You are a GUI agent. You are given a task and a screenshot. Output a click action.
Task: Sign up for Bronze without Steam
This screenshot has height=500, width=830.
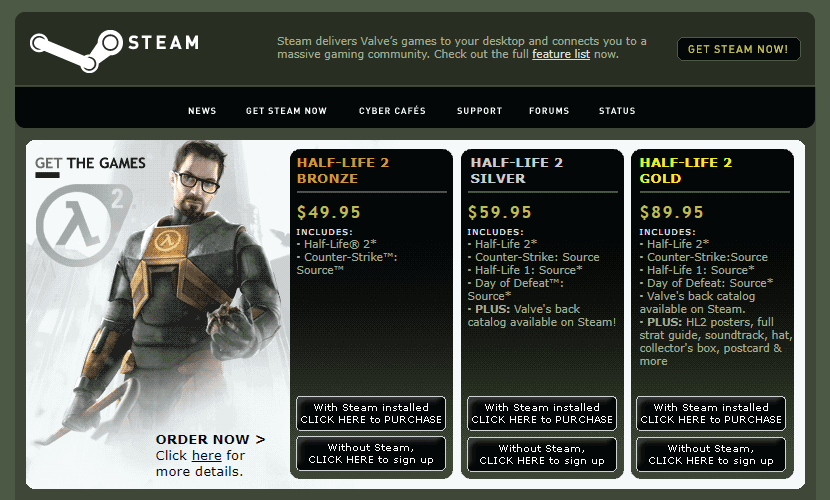tap(371, 454)
